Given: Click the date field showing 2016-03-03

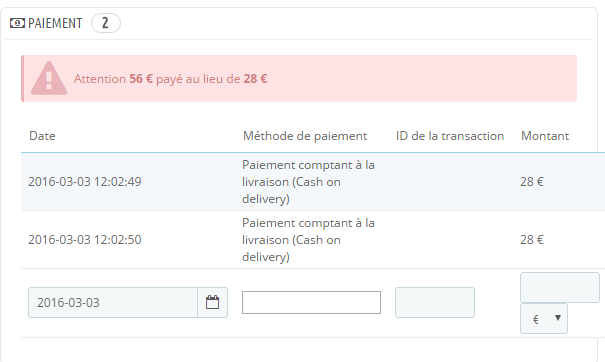Looking at the screenshot, I should (x=113, y=302).
